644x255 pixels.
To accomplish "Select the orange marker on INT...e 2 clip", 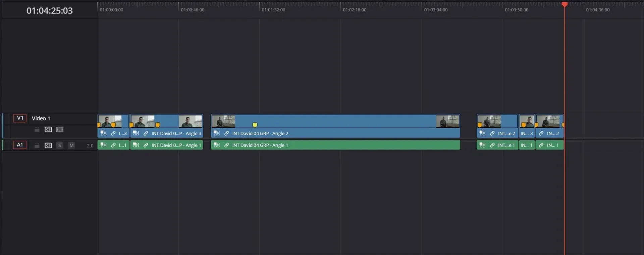I will tap(480, 125).
